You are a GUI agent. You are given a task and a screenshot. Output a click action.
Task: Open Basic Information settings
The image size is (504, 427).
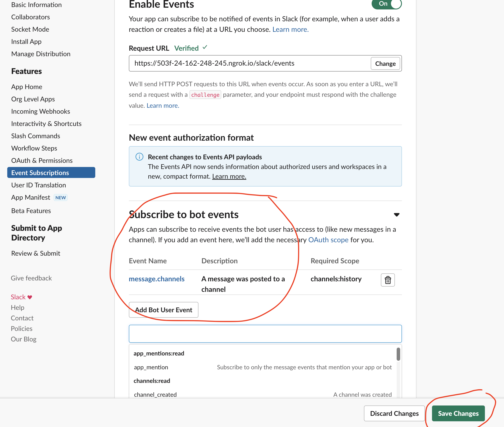coord(36,5)
